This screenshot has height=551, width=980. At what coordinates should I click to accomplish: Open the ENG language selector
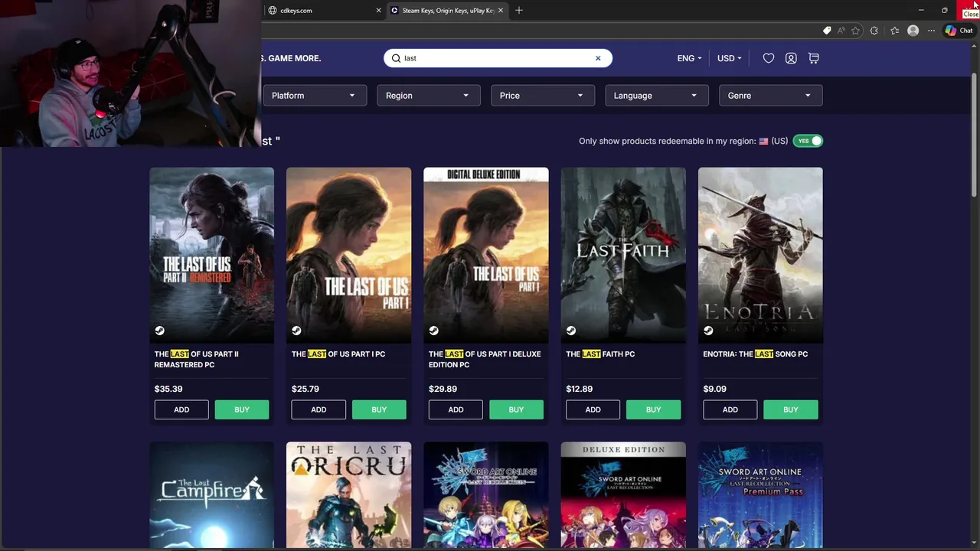[x=689, y=58]
